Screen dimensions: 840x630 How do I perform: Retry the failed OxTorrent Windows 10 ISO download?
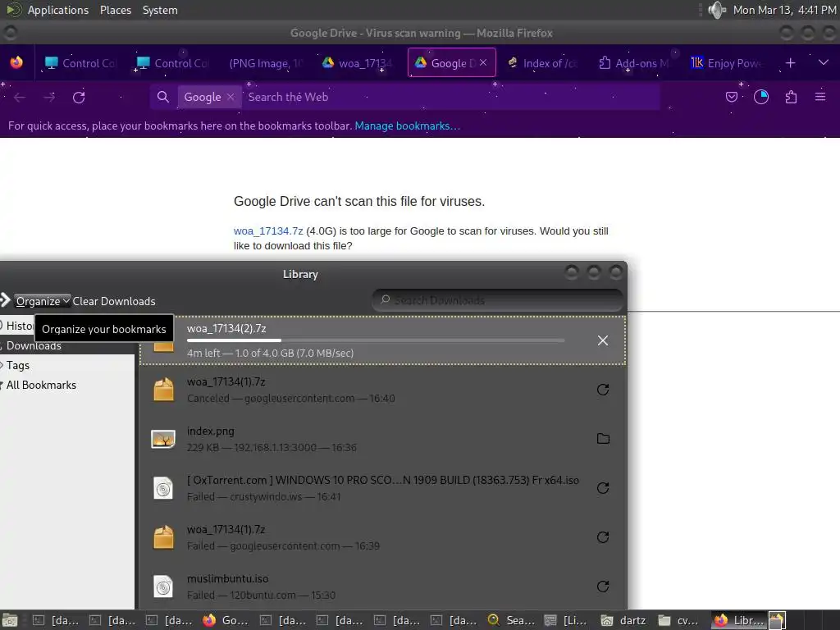tap(603, 488)
